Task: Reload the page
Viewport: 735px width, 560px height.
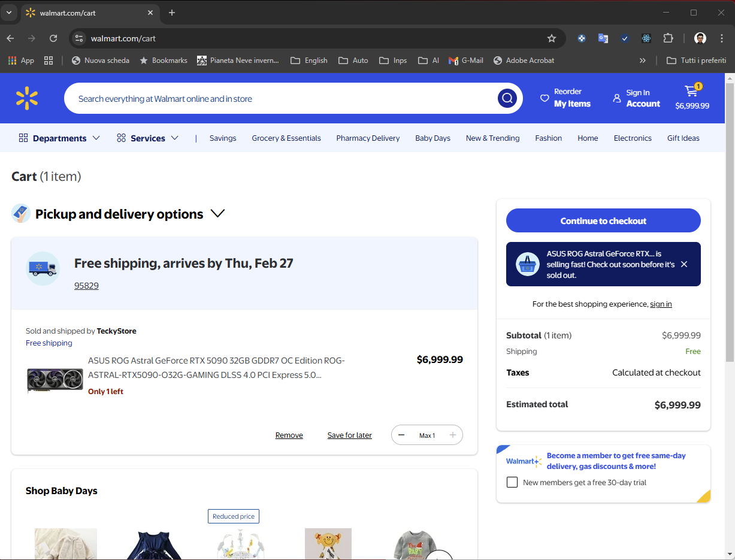Action: [53, 38]
